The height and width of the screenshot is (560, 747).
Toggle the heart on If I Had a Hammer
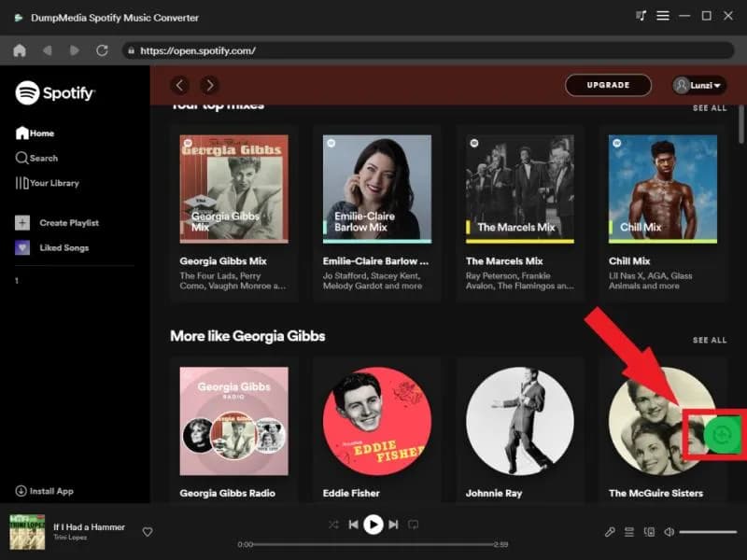click(x=148, y=531)
